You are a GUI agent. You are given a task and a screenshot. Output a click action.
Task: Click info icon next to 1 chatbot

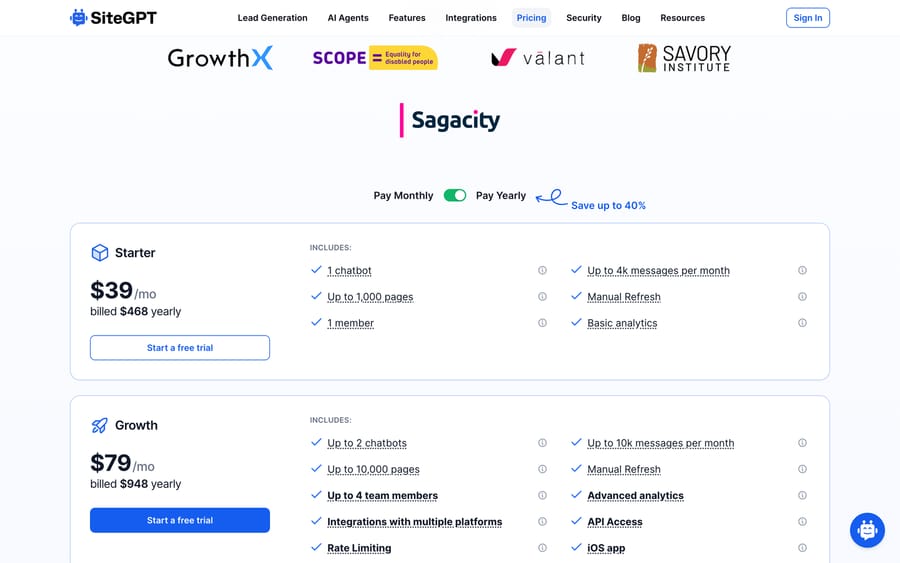coord(542,270)
